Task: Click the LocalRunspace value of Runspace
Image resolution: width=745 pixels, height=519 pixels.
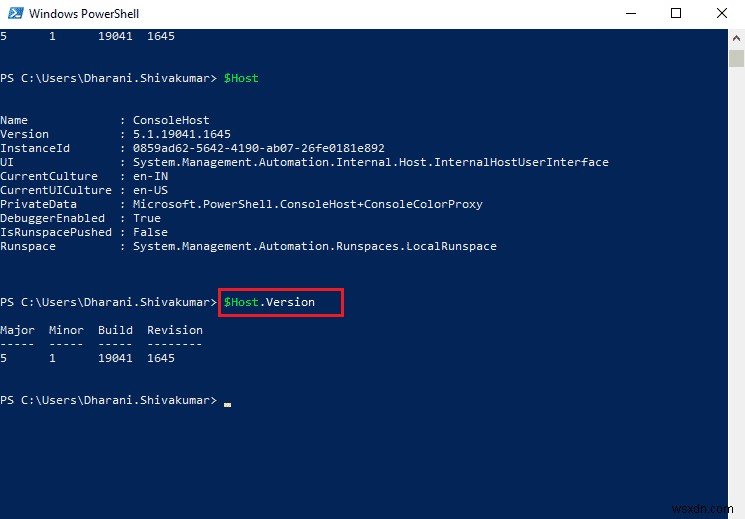Action: (x=314, y=246)
